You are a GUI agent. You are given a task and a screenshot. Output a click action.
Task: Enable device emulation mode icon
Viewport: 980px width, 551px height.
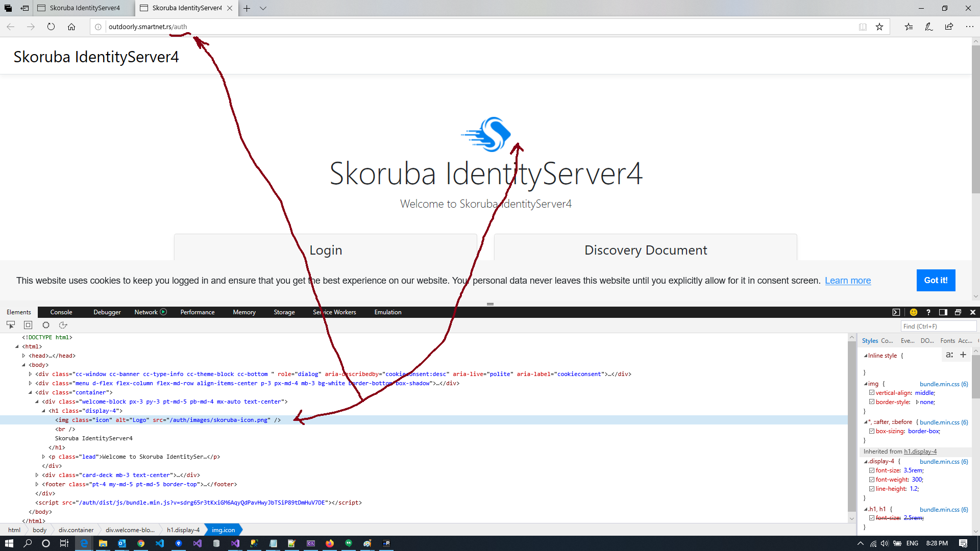pyautogui.click(x=28, y=325)
